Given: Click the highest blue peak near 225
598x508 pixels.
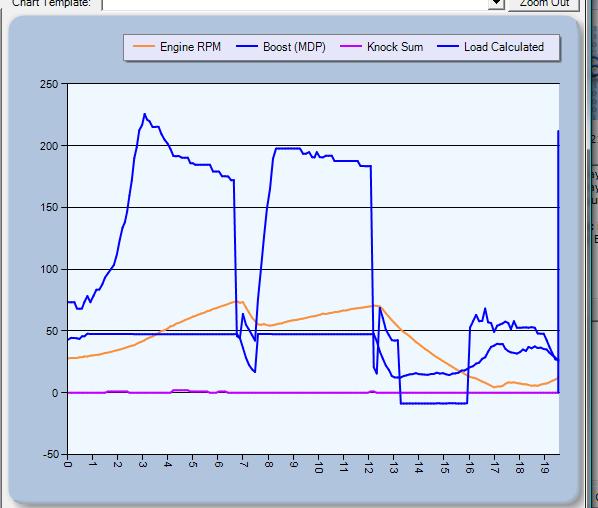Looking at the screenshot, I should 144,114.
